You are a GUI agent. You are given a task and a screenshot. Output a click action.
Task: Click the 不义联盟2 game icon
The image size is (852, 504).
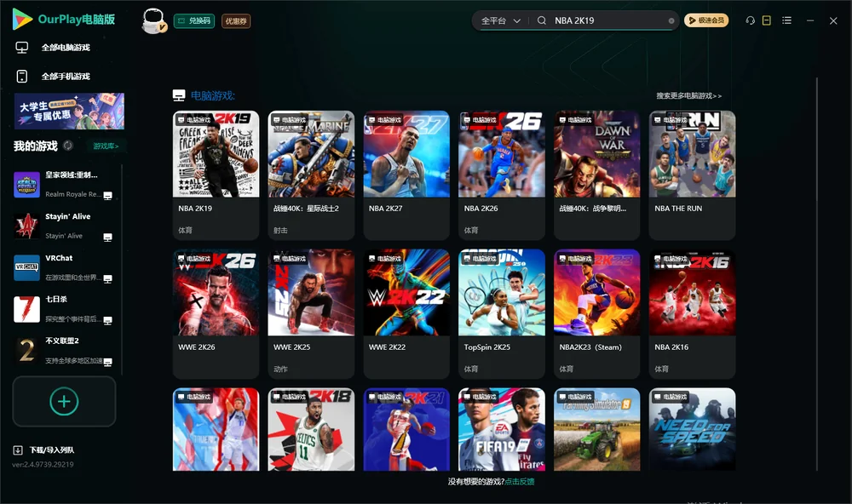click(x=26, y=351)
